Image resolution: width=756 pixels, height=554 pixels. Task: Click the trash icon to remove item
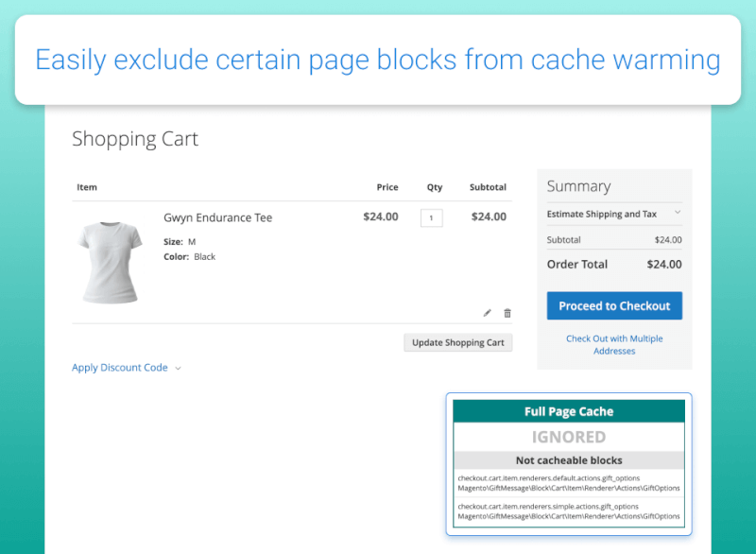(x=507, y=313)
